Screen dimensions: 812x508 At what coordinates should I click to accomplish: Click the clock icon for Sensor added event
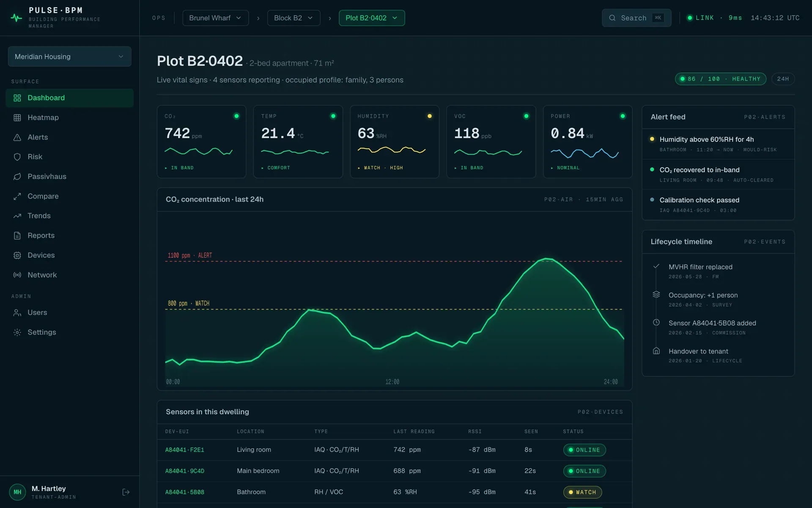click(x=656, y=322)
